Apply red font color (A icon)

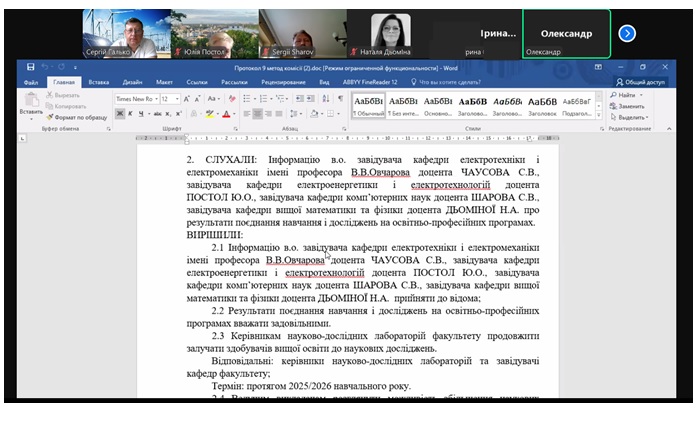click(226, 114)
